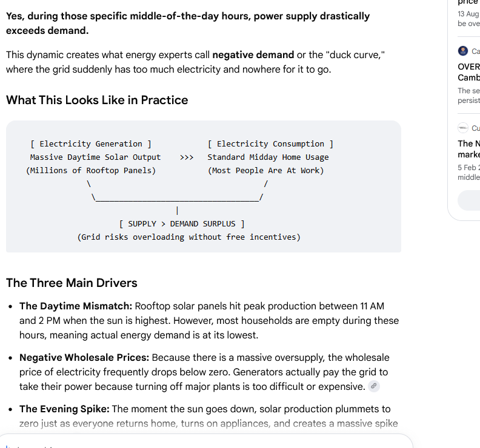
Task: Open the source article beginning "The N... marke..."
Action: pyautogui.click(x=468, y=149)
